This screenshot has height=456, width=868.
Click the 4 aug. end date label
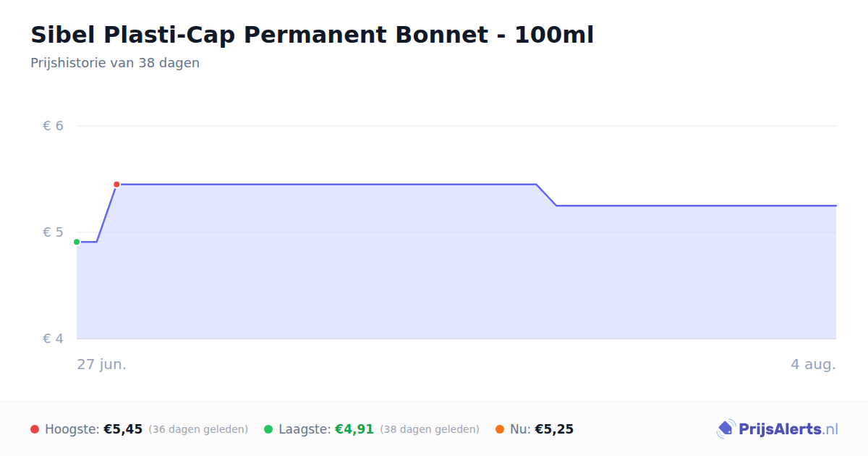point(813,364)
